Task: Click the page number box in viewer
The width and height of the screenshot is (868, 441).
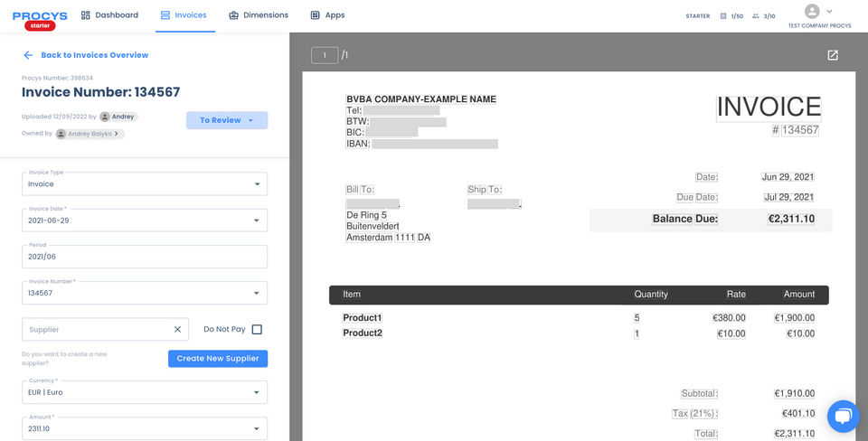Action: point(325,55)
